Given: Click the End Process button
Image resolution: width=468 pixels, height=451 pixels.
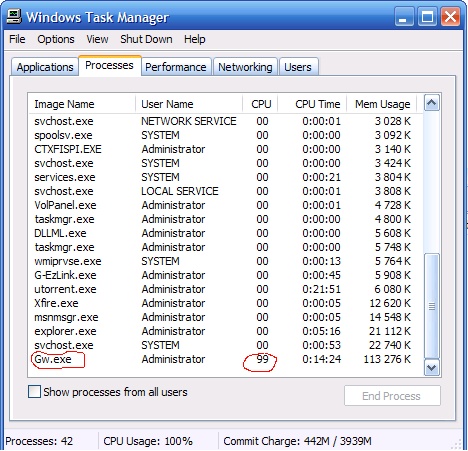Looking at the screenshot, I should [x=392, y=396].
